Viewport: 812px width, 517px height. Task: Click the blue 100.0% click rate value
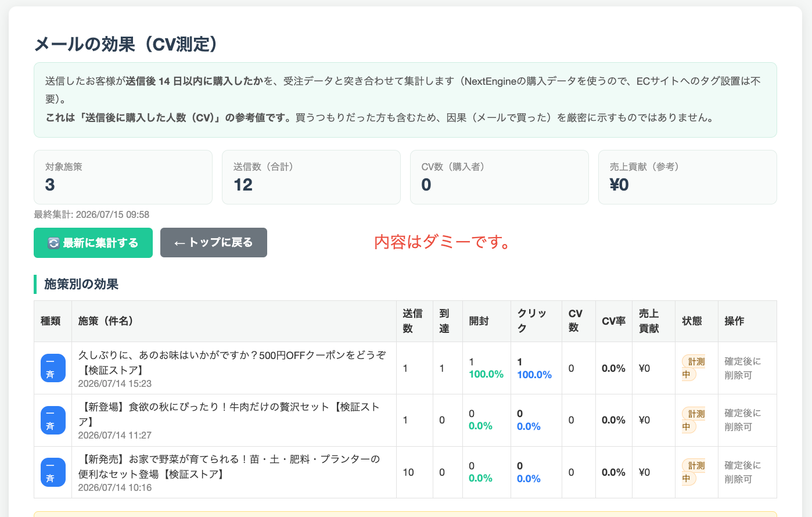[534, 375]
